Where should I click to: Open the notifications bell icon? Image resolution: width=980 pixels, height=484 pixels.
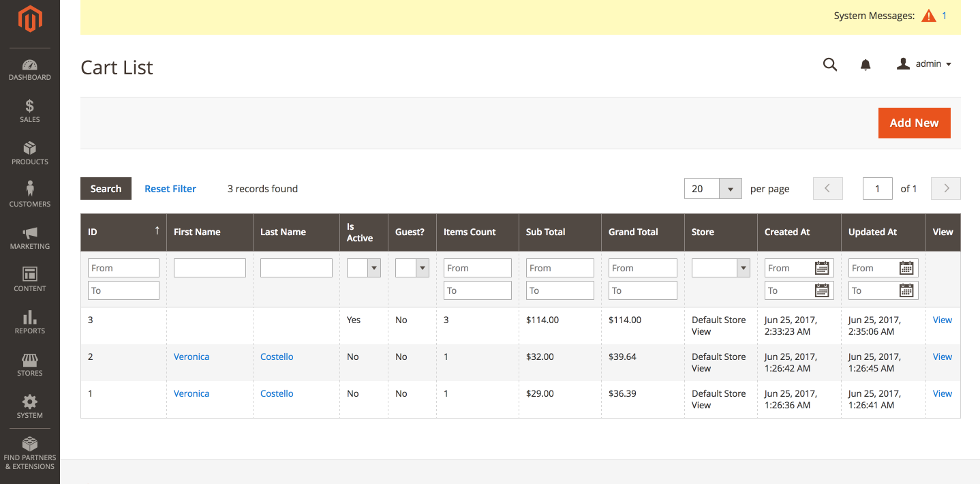click(866, 65)
